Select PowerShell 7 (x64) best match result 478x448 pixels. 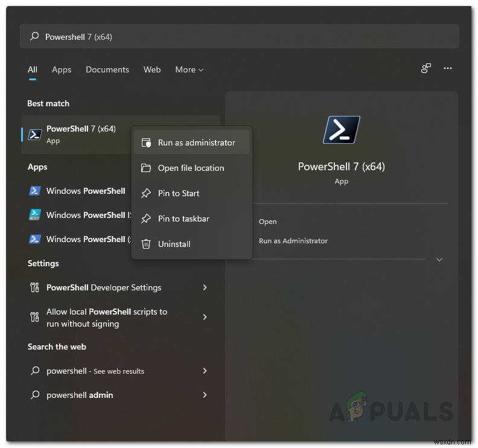76,135
